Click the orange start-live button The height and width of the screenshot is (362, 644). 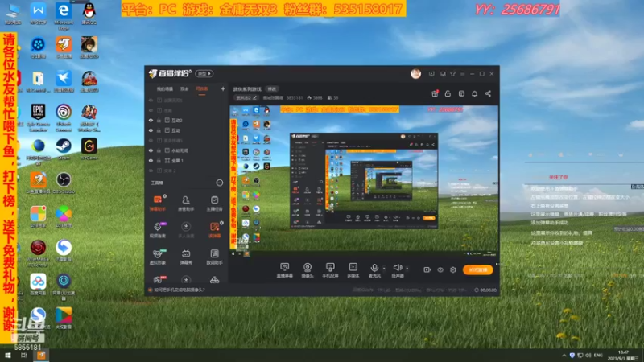(x=477, y=269)
